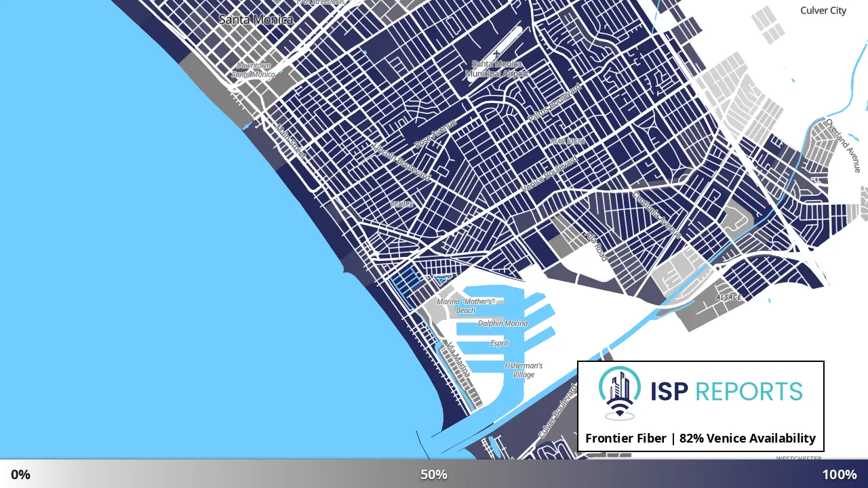Click the 'MAR VISTA' neighborhood label
The width and height of the screenshot is (868, 488).
(x=568, y=141)
